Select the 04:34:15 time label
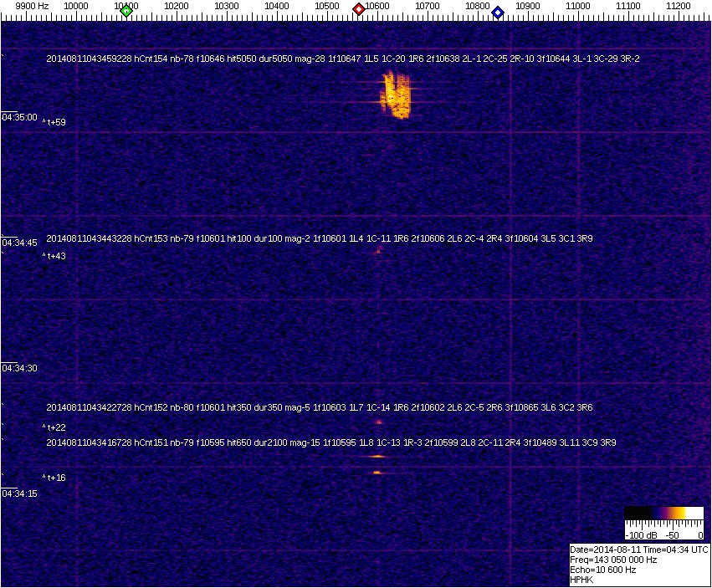This screenshot has width=712, height=588. pyautogui.click(x=19, y=493)
